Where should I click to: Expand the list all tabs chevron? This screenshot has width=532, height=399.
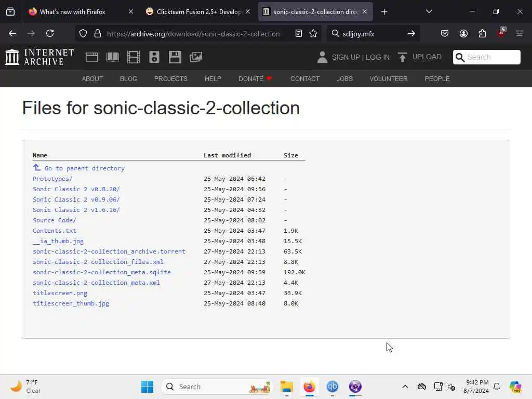(429, 11)
